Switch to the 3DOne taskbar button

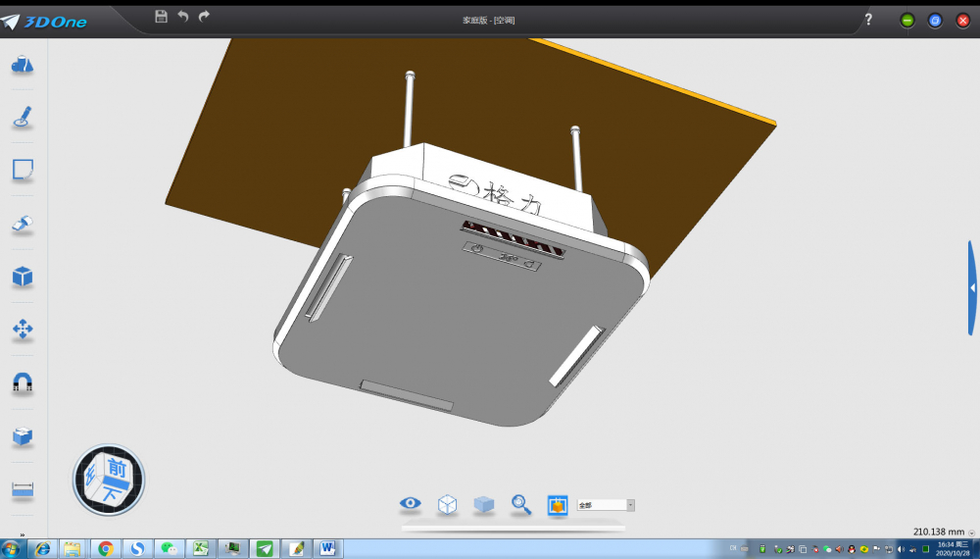pos(265,549)
